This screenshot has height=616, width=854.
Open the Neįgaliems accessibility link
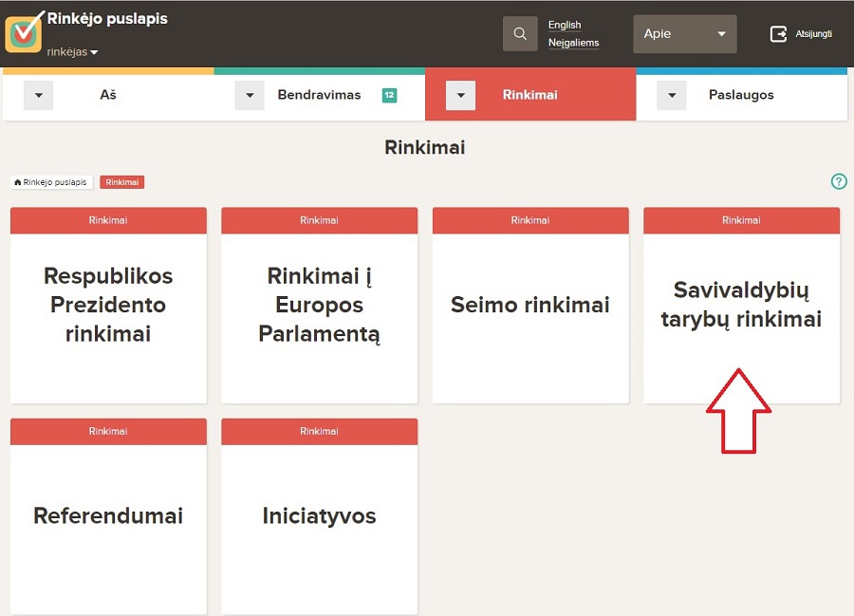click(x=573, y=43)
